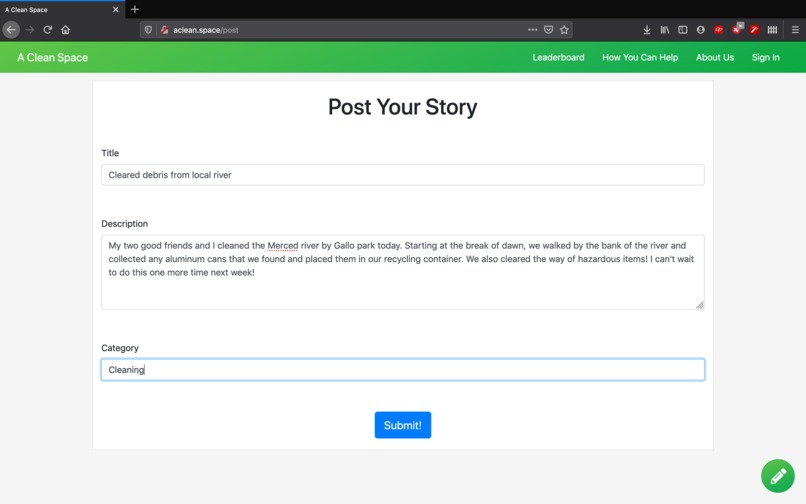Image resolution: width=806 pixels, height=504 pixels.
Task: Open tracking protection shield icon in address bar
Action: pos(148,30)
